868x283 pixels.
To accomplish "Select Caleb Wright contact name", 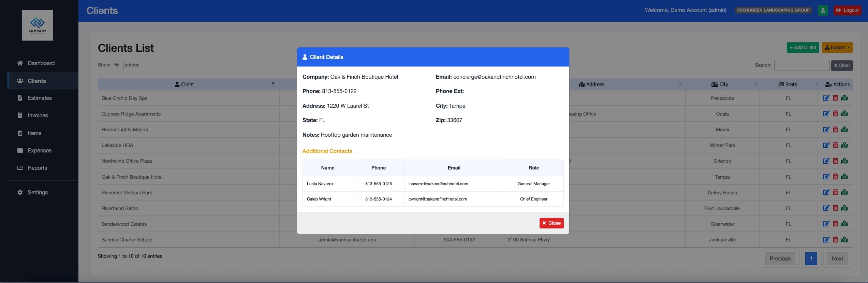I will tap(319, 199).
